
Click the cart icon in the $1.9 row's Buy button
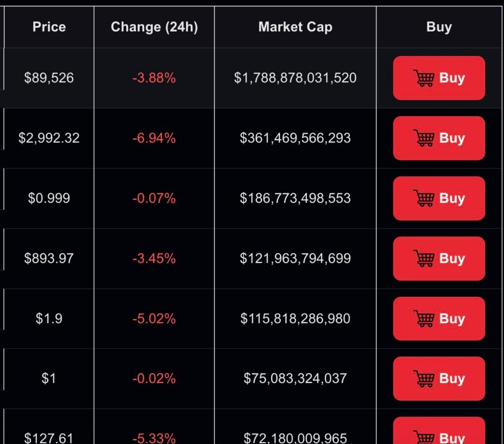point(424,318)
